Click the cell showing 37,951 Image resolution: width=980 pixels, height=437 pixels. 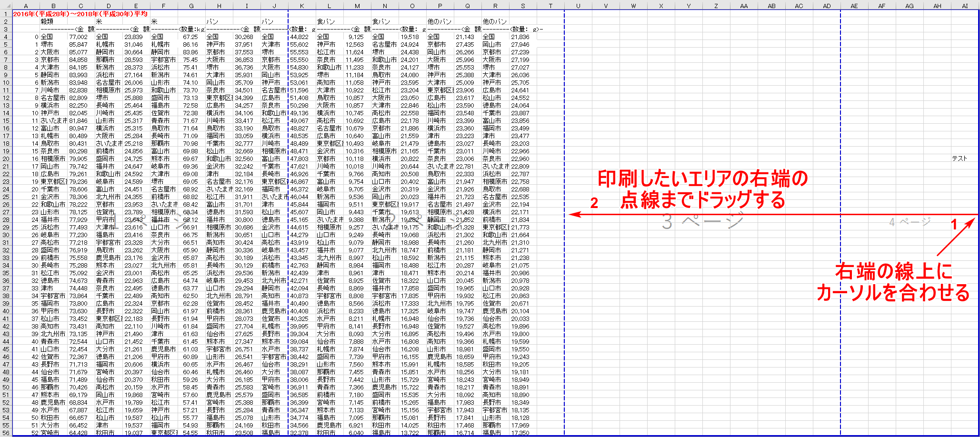coord(247,44)
